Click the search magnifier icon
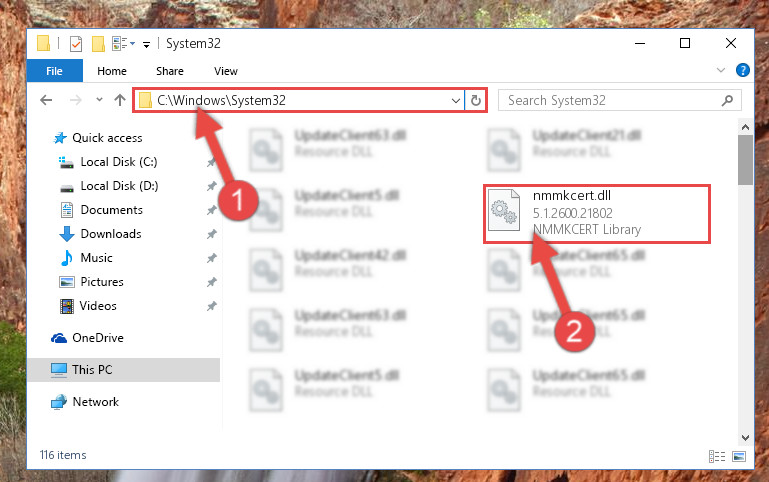This screenshot has height=482, width=769. 727,101
